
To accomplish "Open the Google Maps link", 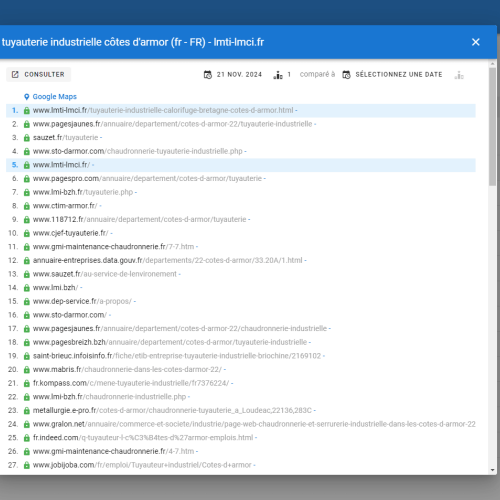I will pyautogui.click(x=55, y=97).
